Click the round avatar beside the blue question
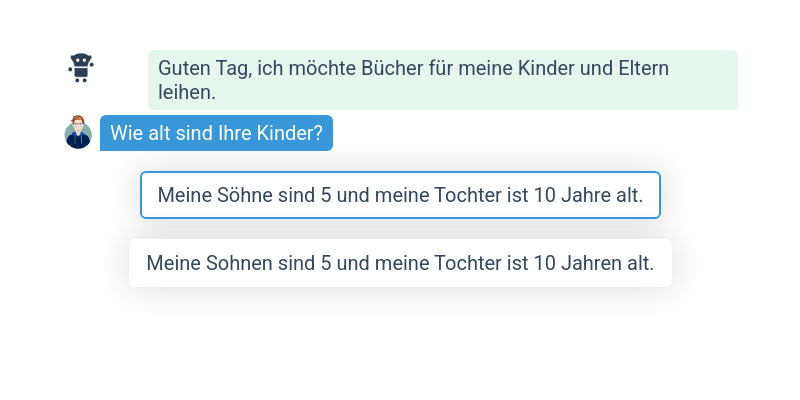Viewport: 800px width, 400px height. [x=78, y=132]
